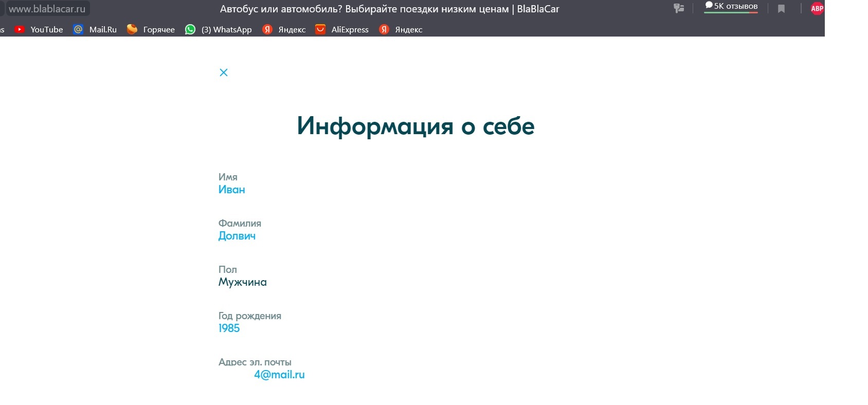Click the page title in the browser header
This screenshot has height=405, width=868.
(390, 9)
